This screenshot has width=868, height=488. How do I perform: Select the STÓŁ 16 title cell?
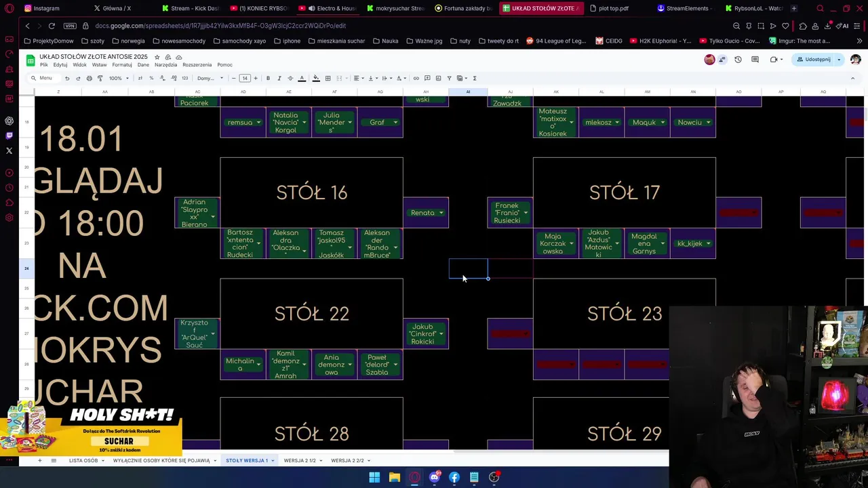[x=311, y=192]
